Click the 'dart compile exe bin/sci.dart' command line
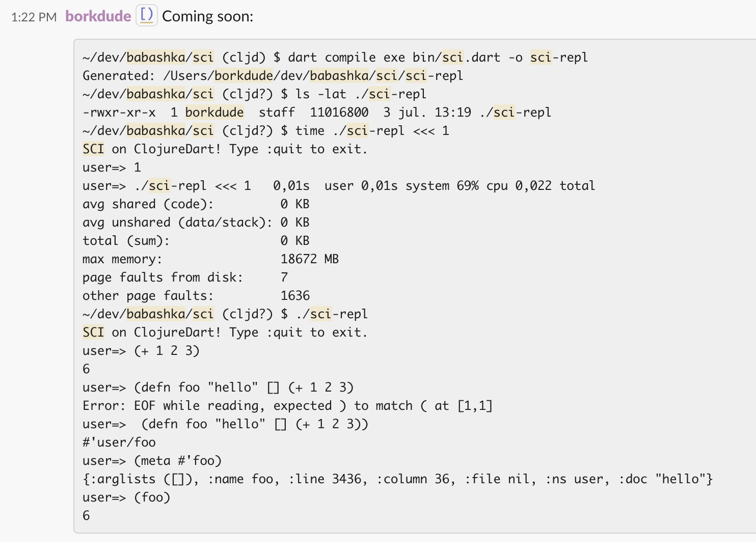The height and width of the screenshot is (554, 756). (x=335, y=58)
